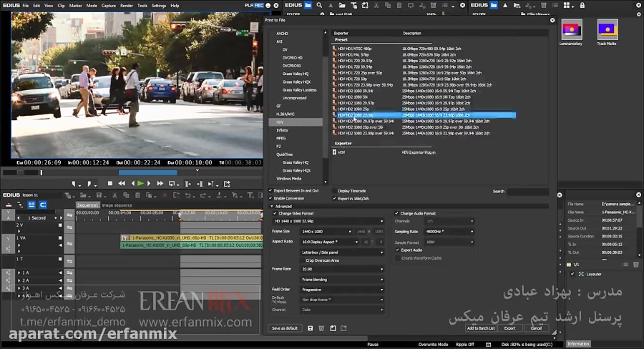Collapse the Advanced section
This screenshot has height=349, width=644.
coord(271,206)
